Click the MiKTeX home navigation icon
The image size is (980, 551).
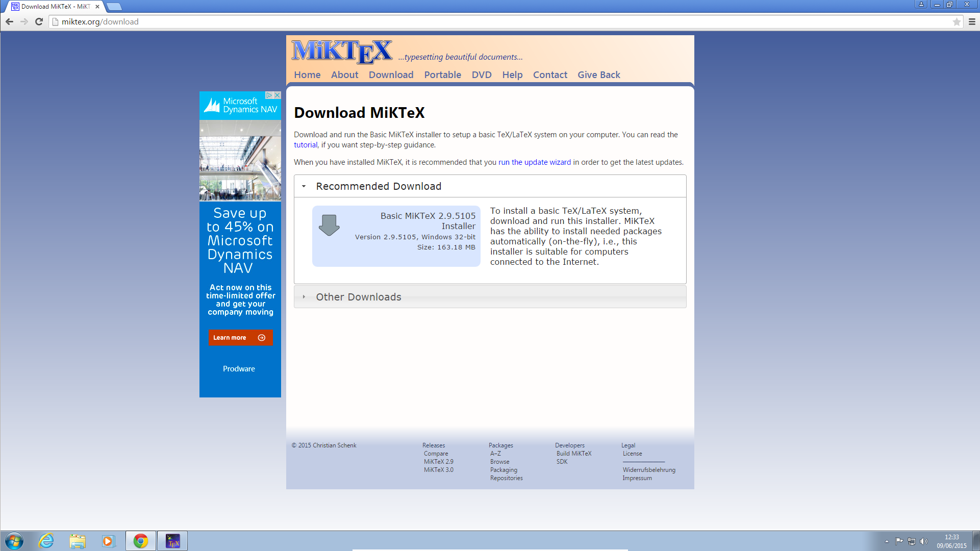click(307, 74)
